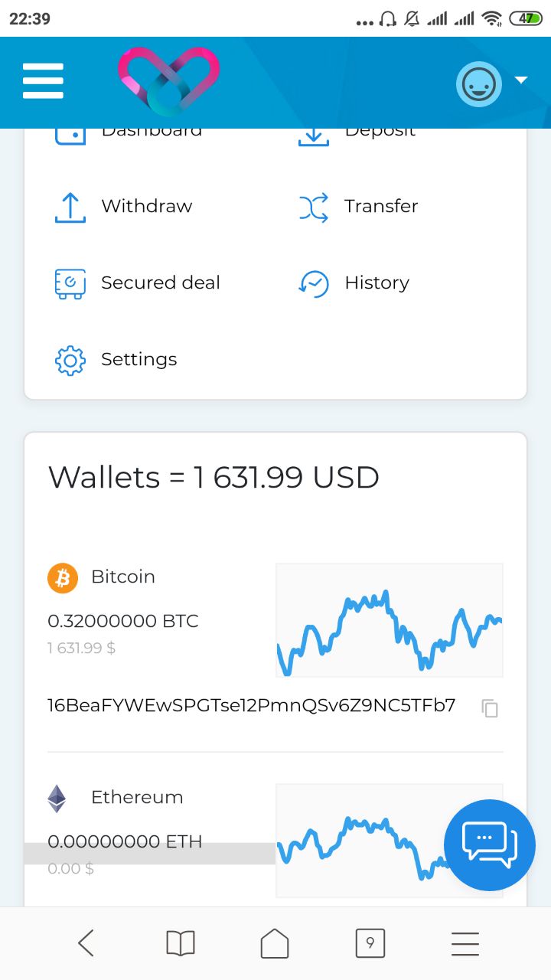The image size is (551, 980).
Task: Go to the browser home page
Action: pos(275,943)
